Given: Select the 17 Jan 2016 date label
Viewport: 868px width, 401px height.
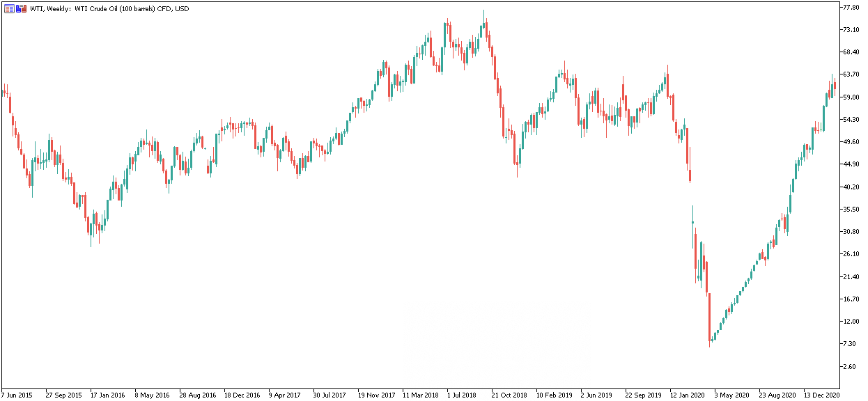Looking at the screenshot, I should (108, 395).
